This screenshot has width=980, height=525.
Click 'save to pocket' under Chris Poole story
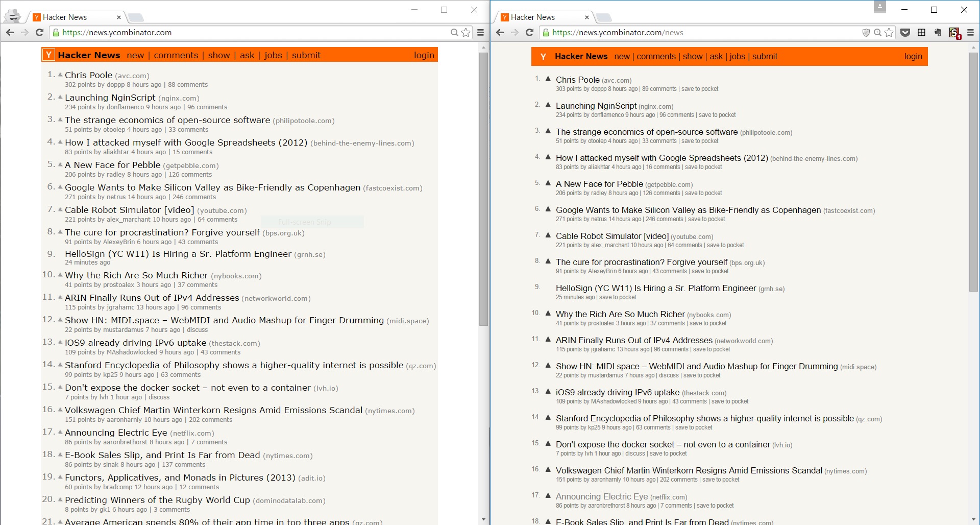click(x=700, y=89)
